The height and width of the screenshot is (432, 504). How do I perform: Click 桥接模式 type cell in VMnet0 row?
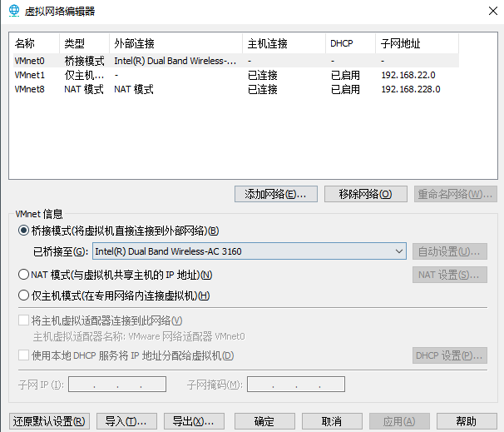tap(84, 61)
